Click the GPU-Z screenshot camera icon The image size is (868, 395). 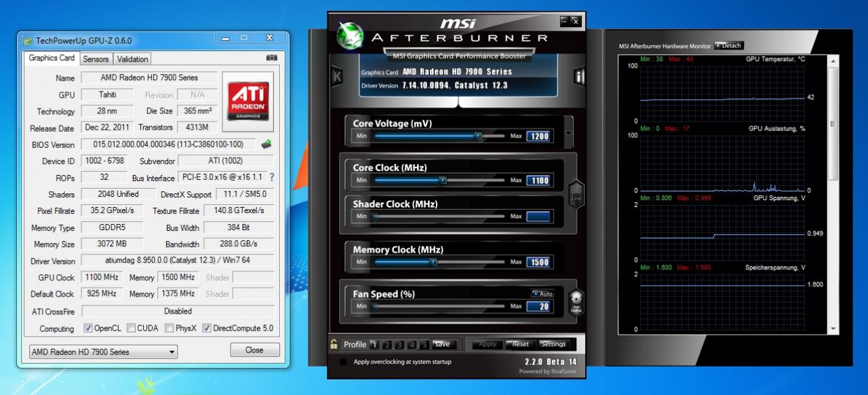coord(272,58)
